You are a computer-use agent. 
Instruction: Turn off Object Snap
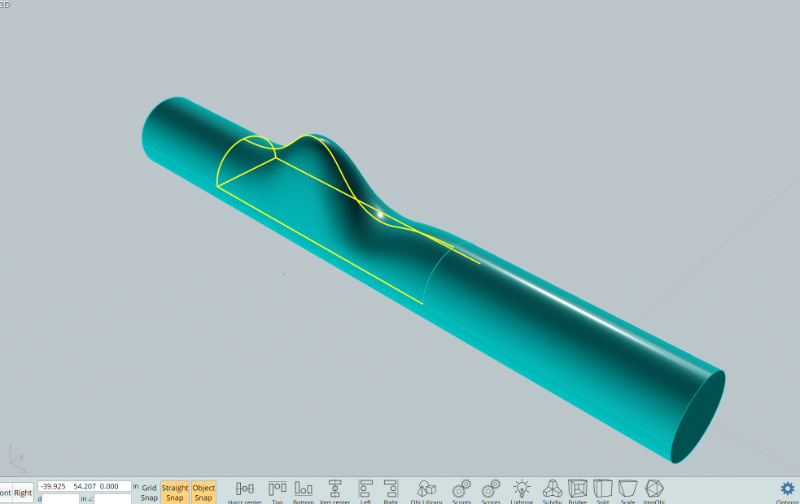[203, 492]
